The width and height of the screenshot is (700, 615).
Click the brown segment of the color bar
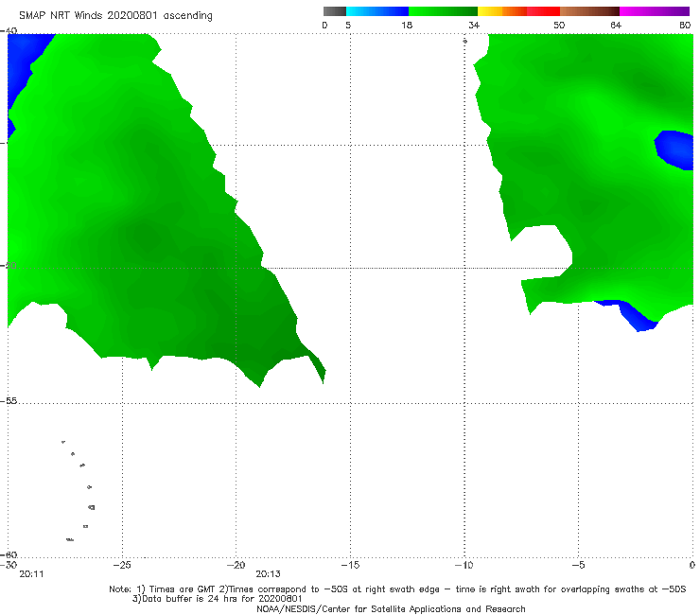click(589, 11)
